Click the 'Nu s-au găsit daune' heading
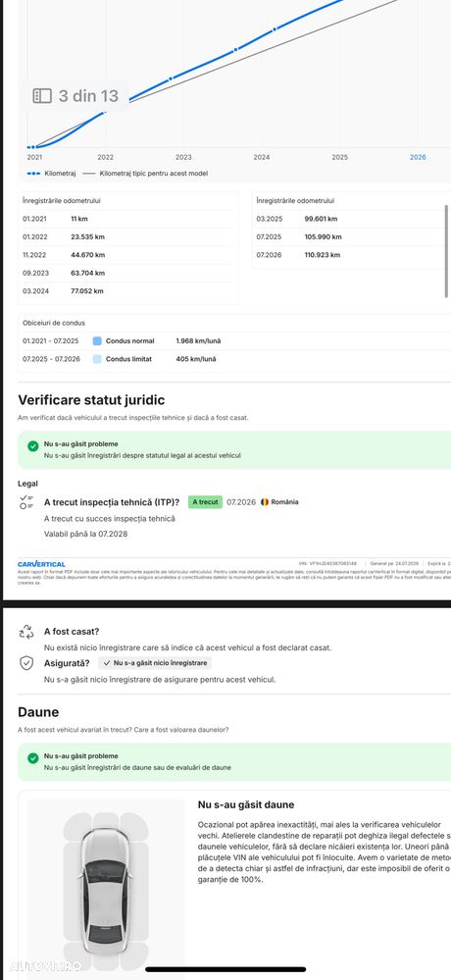This screenshot has width=451, height=980. coord(246,804)
